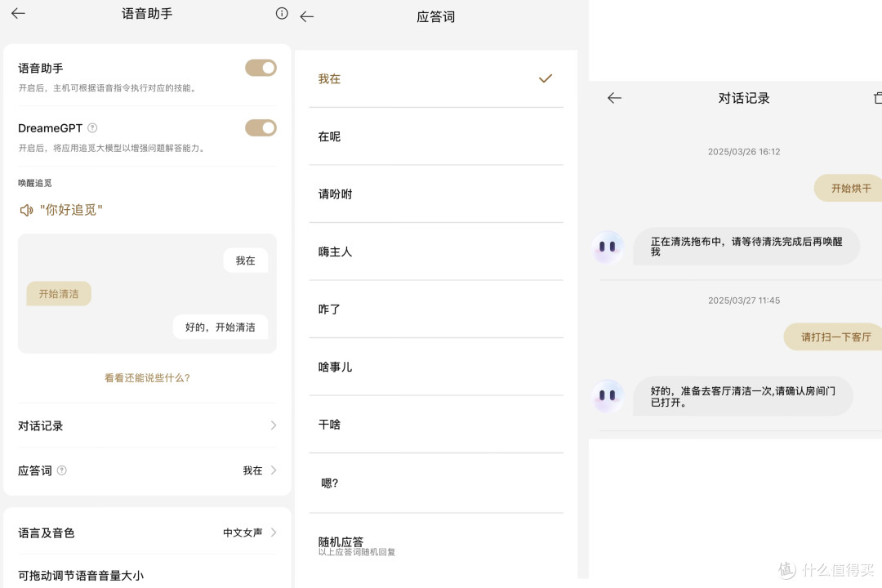The width and height of the screenshot is (882, 588).
Task: Turn off the 语音助手 switch
Action: [x=261, y=68]
